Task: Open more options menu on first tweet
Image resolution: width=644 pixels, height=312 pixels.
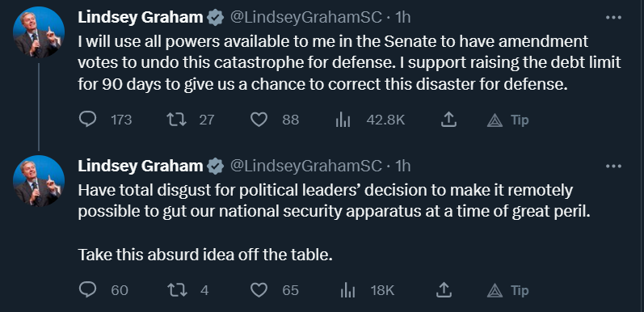Action: [613, 17]
